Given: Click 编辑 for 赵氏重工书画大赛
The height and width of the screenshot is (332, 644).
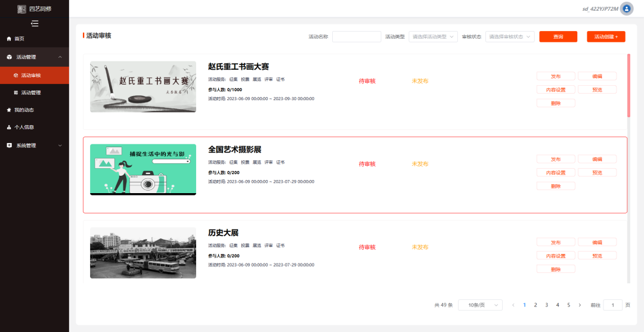Looking at the screenshot, I should tap(597, 76).
